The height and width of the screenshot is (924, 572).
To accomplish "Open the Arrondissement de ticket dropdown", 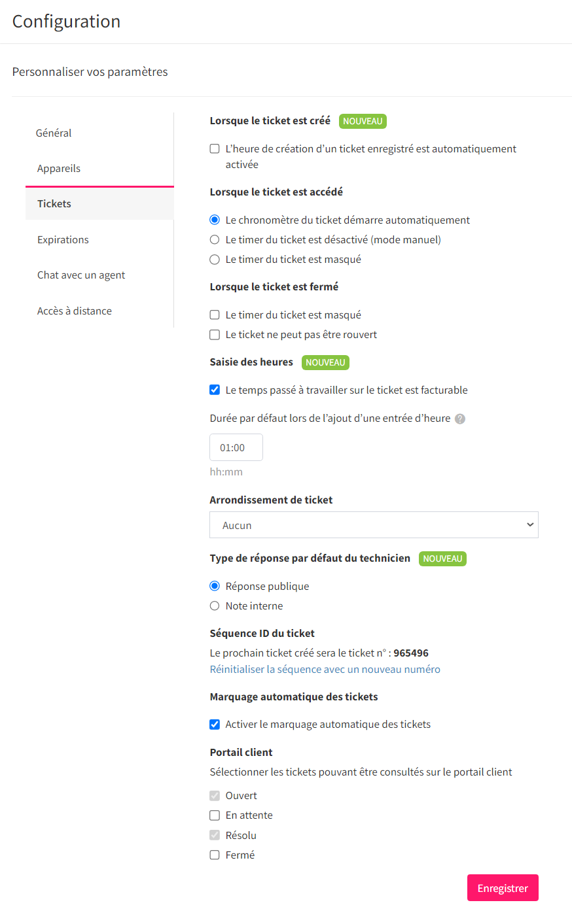I will pos(374,525).
